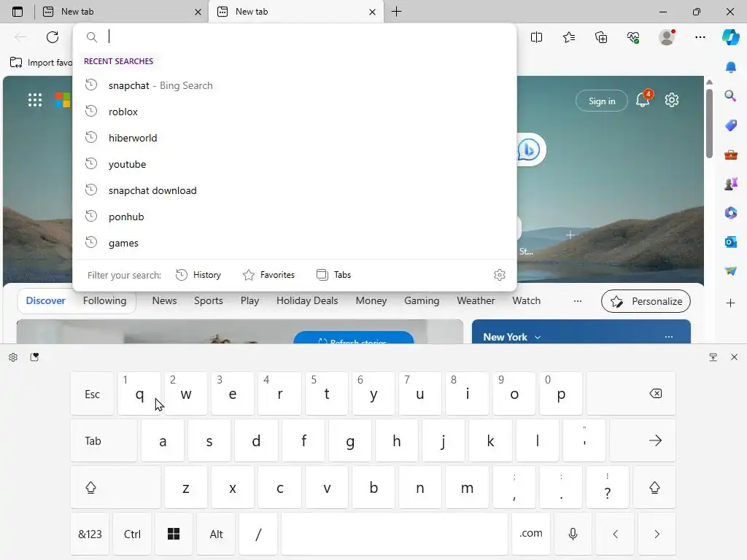Select recent search snapchat download
The image size is (747, 560).
click(x=295, y=190)
